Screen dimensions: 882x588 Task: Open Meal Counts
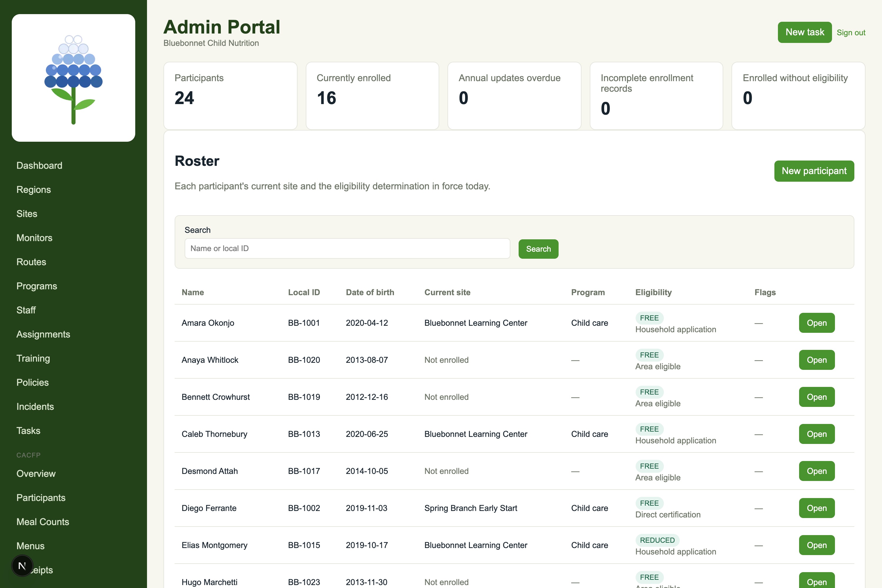point(43,522)
